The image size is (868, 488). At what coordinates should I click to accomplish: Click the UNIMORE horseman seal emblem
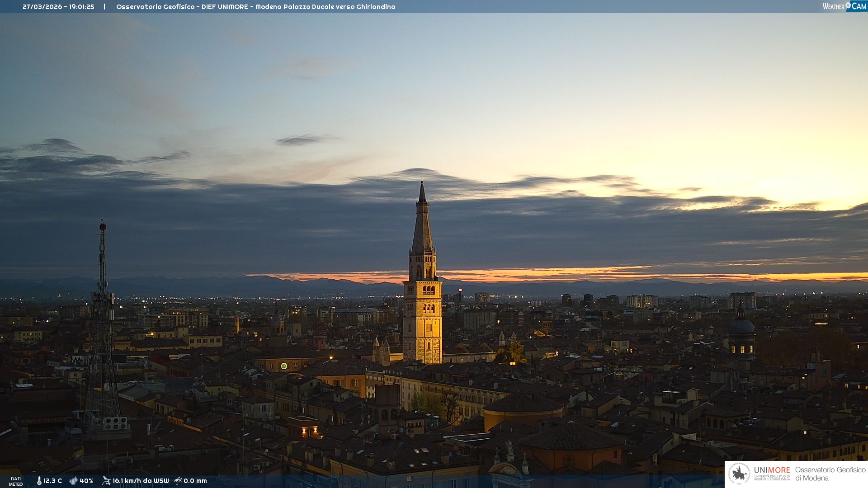coord(739,474)
